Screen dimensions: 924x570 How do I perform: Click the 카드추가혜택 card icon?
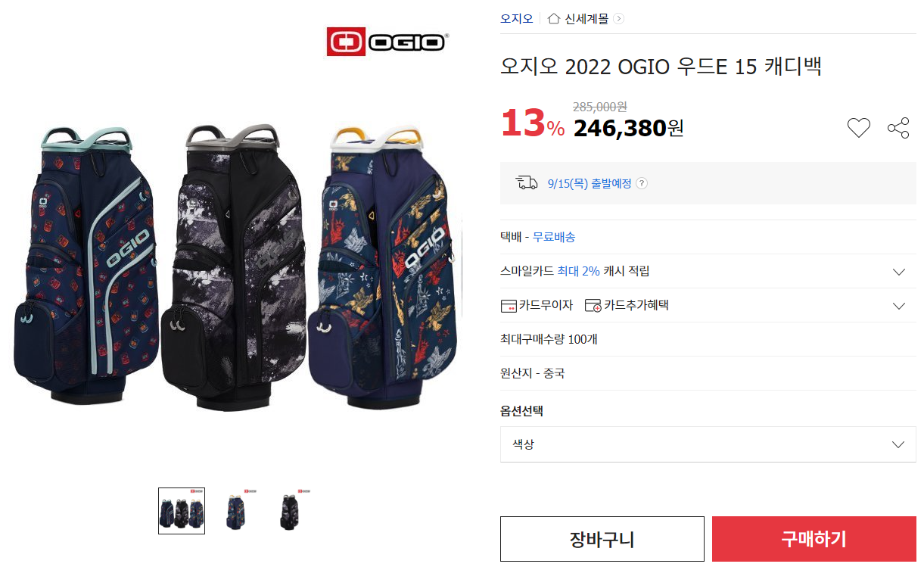coord(593,306)
